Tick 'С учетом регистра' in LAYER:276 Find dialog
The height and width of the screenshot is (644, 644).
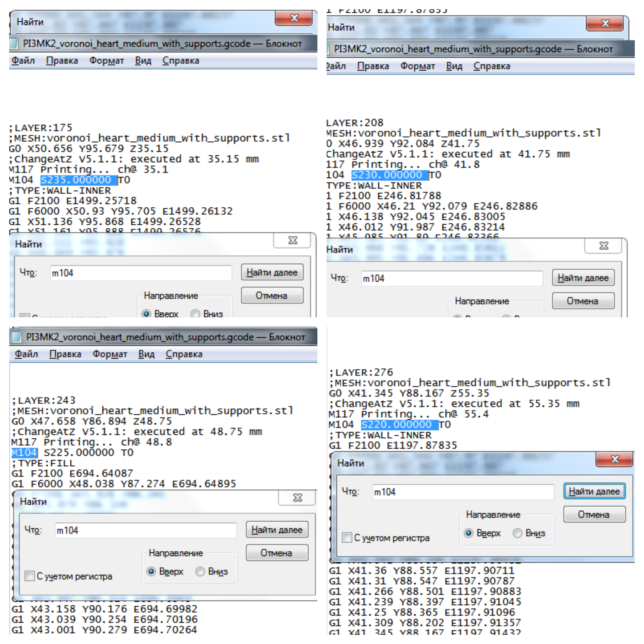click(347, 538)
